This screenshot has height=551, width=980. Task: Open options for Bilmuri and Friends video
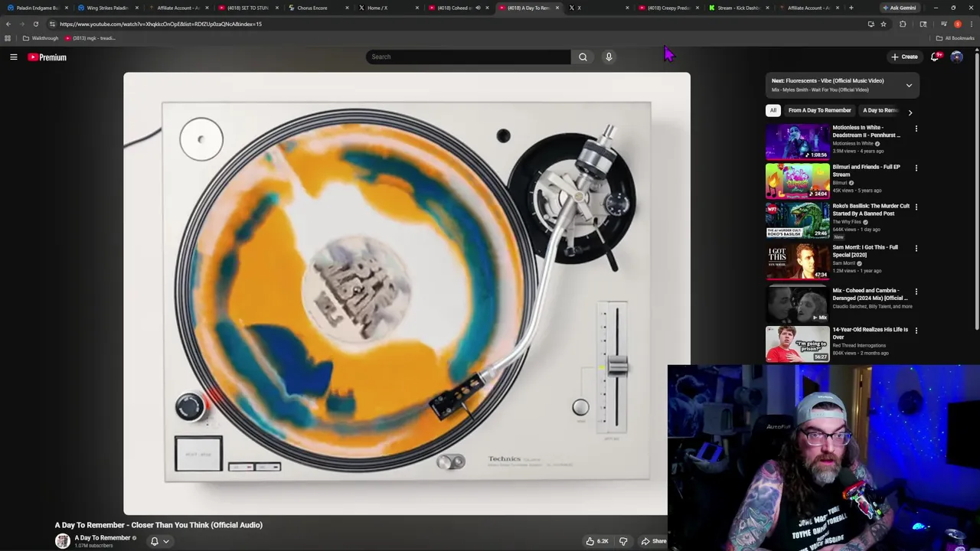(916, 168)
